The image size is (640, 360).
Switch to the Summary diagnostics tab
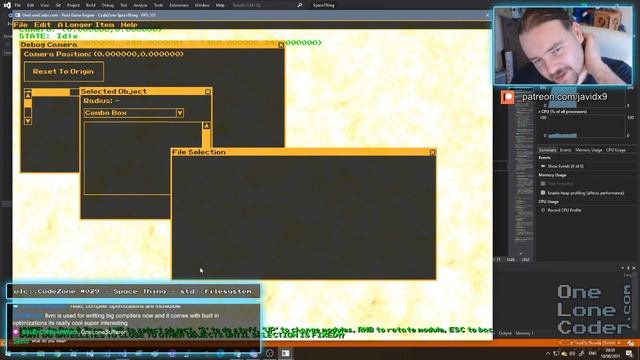click(x=547, y=150)
